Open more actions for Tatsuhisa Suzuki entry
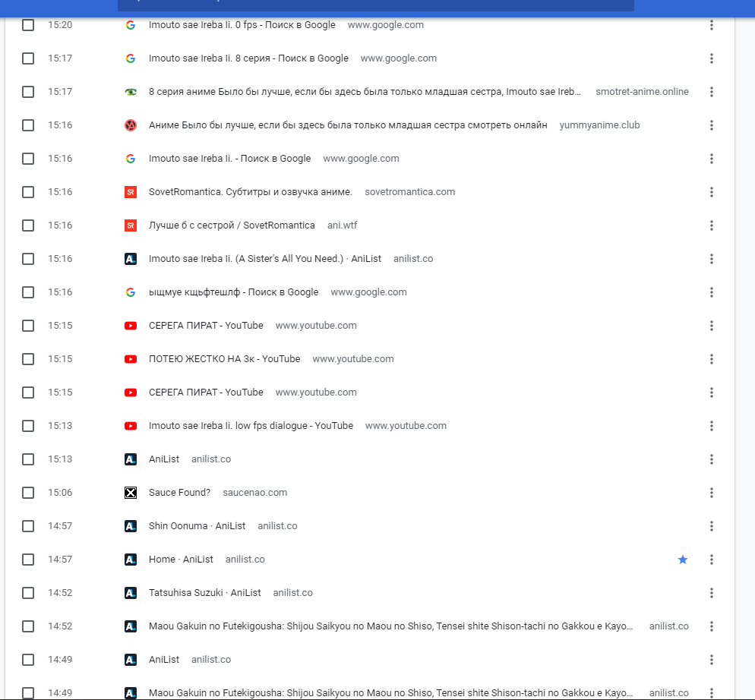 (711, 593)
